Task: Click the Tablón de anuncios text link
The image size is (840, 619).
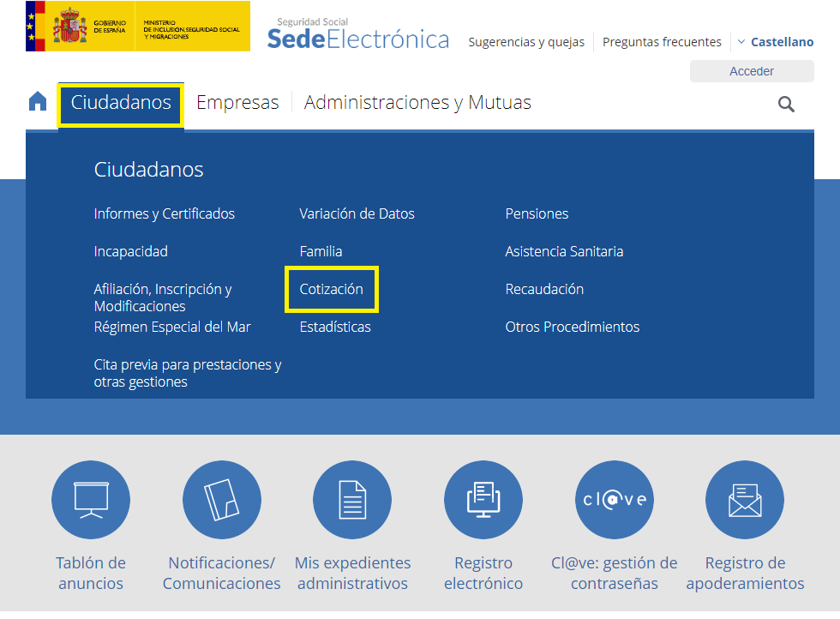Action: pos(91,573)
